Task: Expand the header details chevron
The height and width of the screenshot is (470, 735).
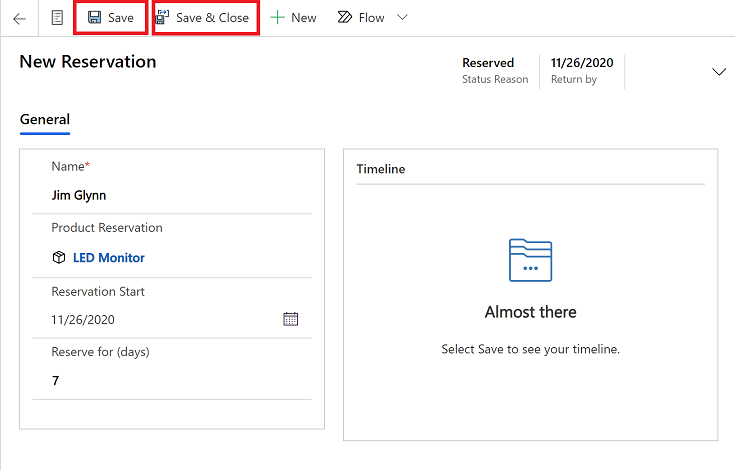Action: [719, 72]
